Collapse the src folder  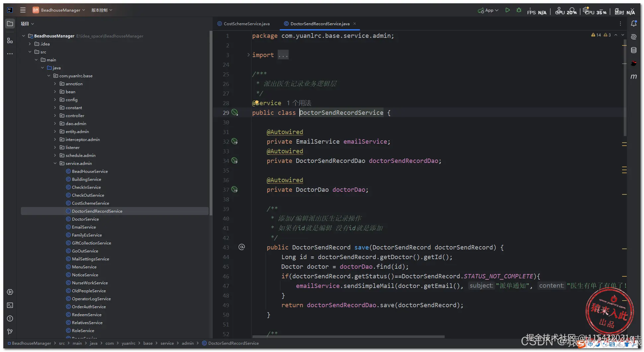[x=30, y=52]
